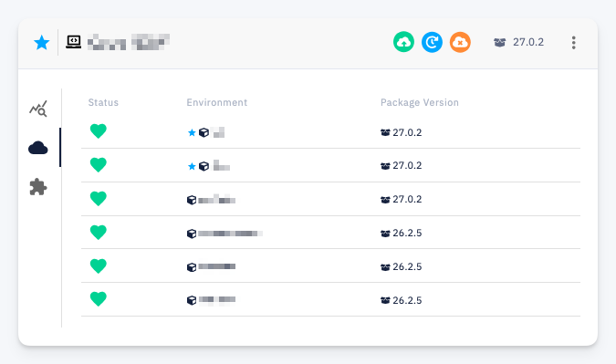Click the package icon beside header 27.0.2
This screenshot has width=616, height=364.
click(500, 42)
